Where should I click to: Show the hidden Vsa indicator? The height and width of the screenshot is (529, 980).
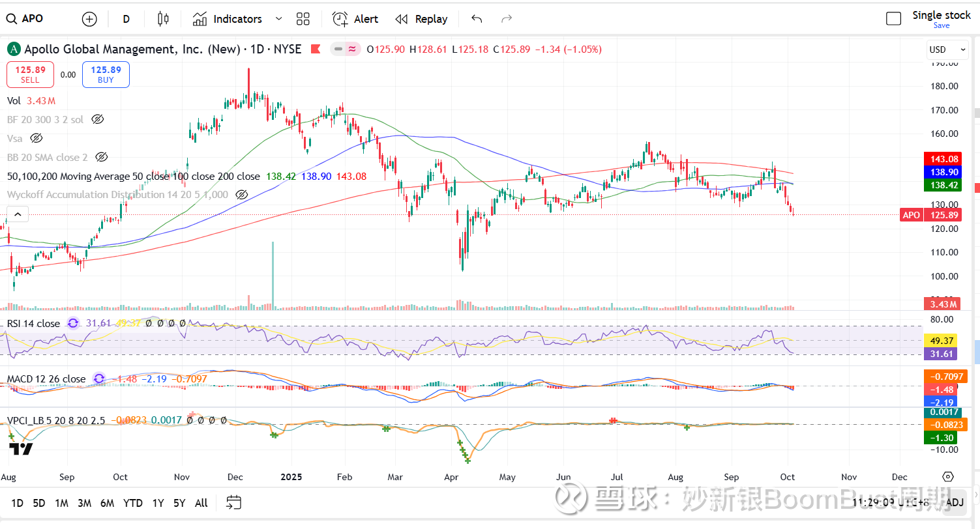tap(37, 138)
